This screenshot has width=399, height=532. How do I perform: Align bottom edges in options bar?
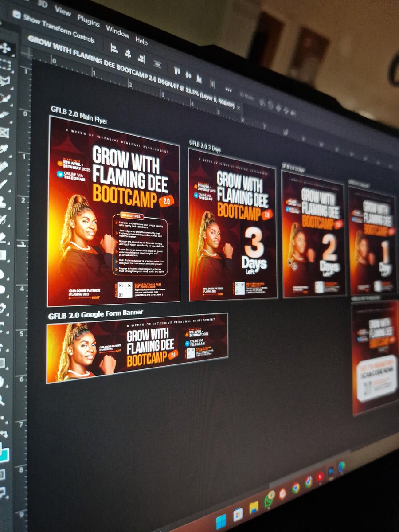[x=199, y=78]
